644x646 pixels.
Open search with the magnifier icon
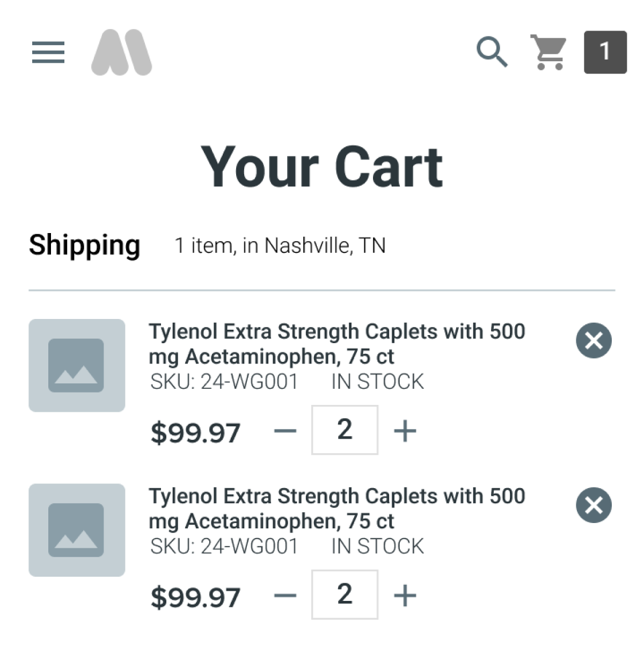pyautogui.click(x=492, y=52)
